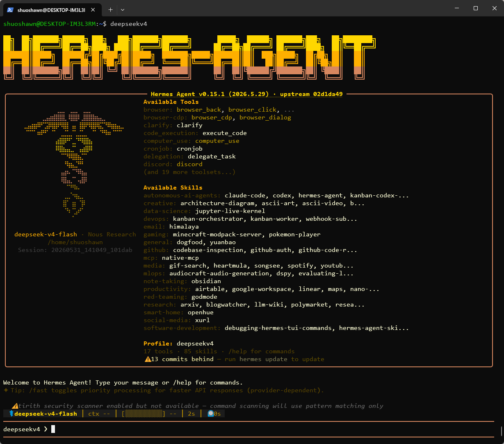504x444 pixels.
Task: Click '17 tools' count in summary line
Action: 158,351
